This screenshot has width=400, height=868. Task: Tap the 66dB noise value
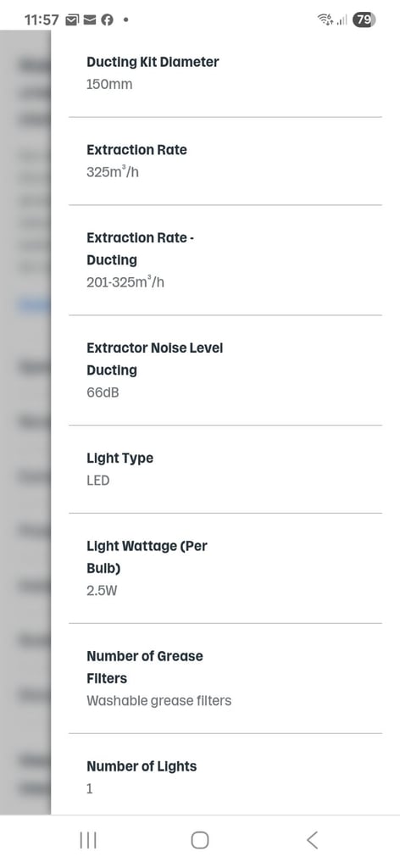(x=103, y=393)
